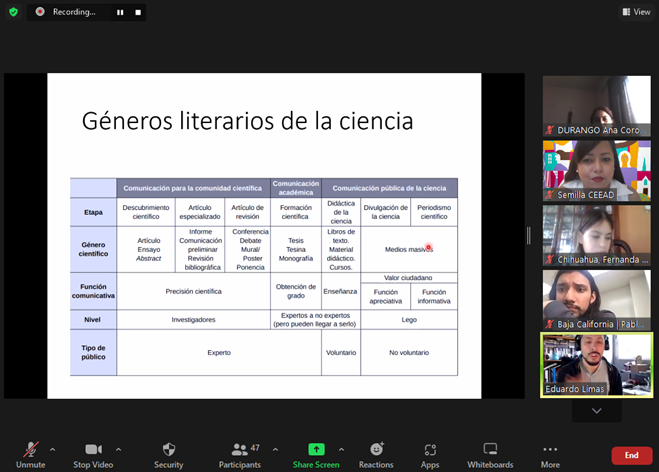Show more participant thumbnails with down chevron

tap(596, 411)
